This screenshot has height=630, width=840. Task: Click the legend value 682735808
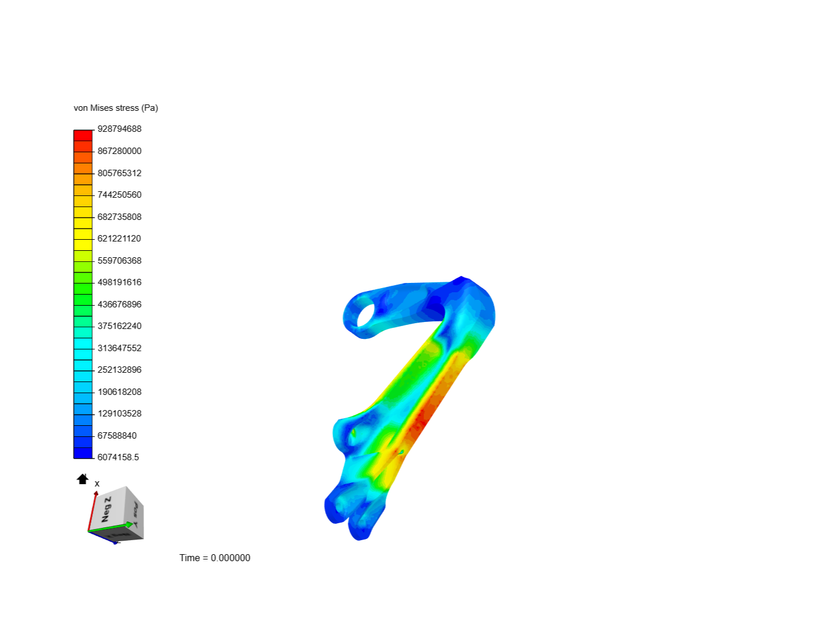pyautogui.click(x=120, y=217)
